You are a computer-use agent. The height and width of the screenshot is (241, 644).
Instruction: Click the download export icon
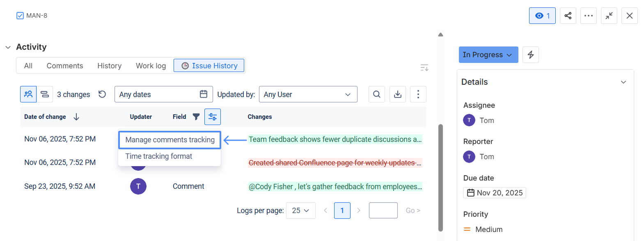click(397, 94)
